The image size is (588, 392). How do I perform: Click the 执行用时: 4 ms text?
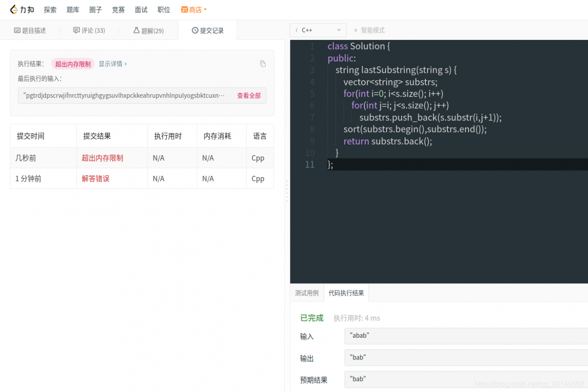(357, 318)
